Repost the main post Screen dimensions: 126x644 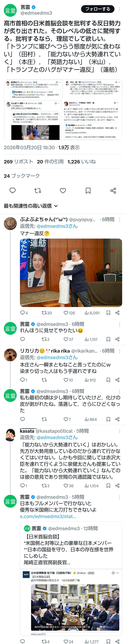(x=38, y=190)
